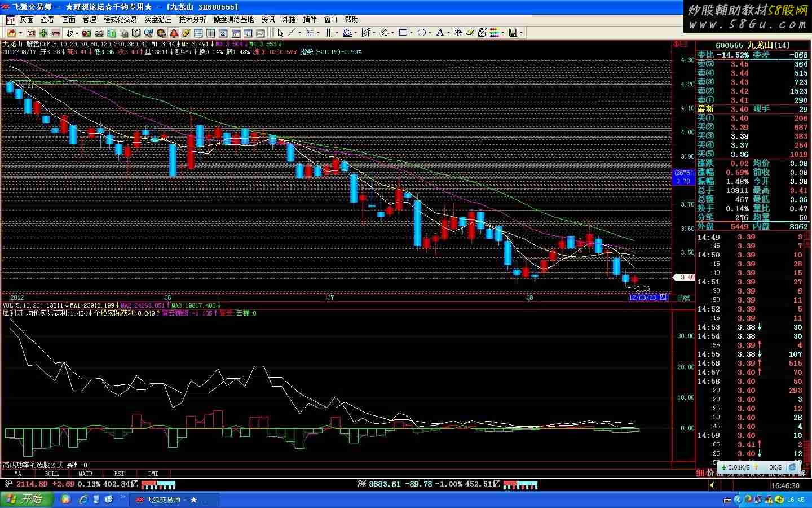Open the 插件 menu
Screen dimensions: 812x508
coord(310,20)
